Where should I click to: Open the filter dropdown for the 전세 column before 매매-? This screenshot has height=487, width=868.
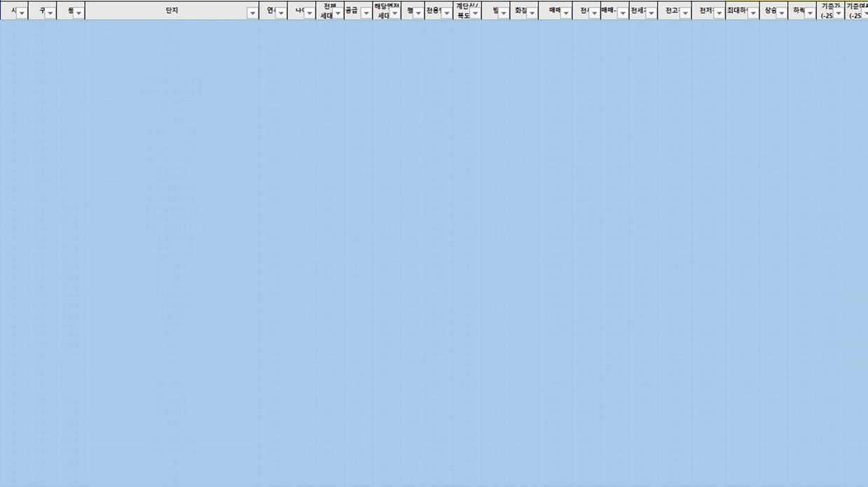click(594, 13)
